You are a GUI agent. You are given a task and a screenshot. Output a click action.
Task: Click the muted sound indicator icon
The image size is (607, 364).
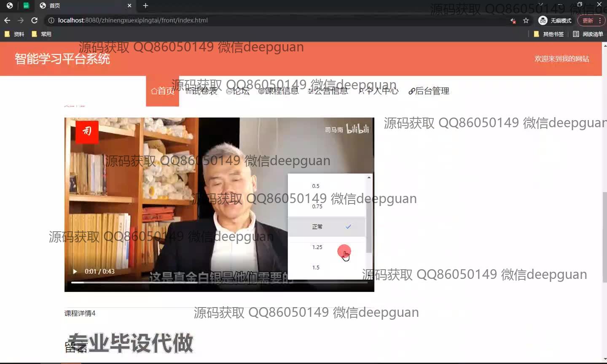click(x=513, y=20)
